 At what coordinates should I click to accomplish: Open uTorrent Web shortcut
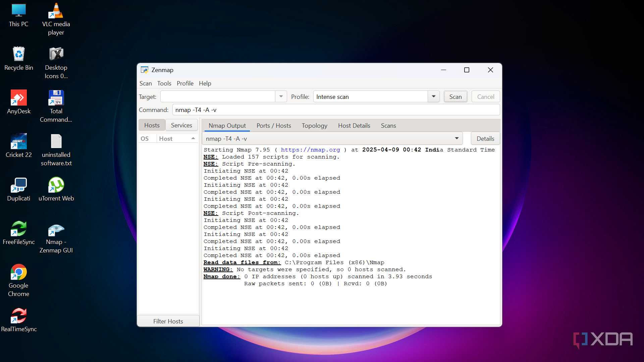56,189
